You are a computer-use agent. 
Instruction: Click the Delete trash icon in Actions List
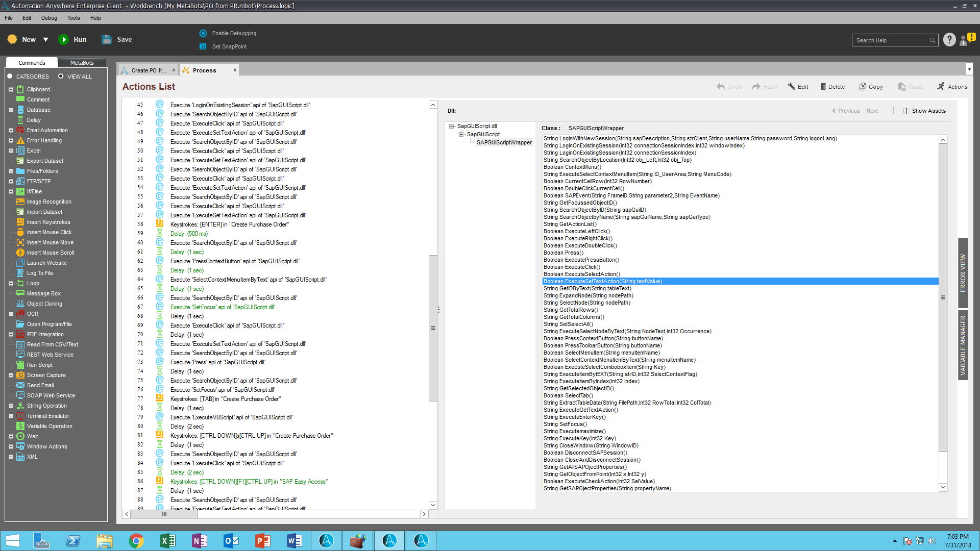click(823, 87)
